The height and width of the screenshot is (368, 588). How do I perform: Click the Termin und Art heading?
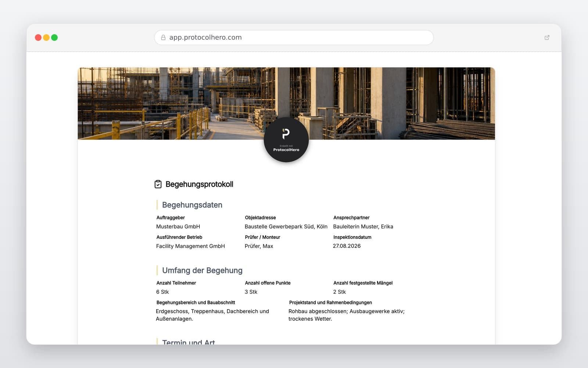(x=189, y=342)
